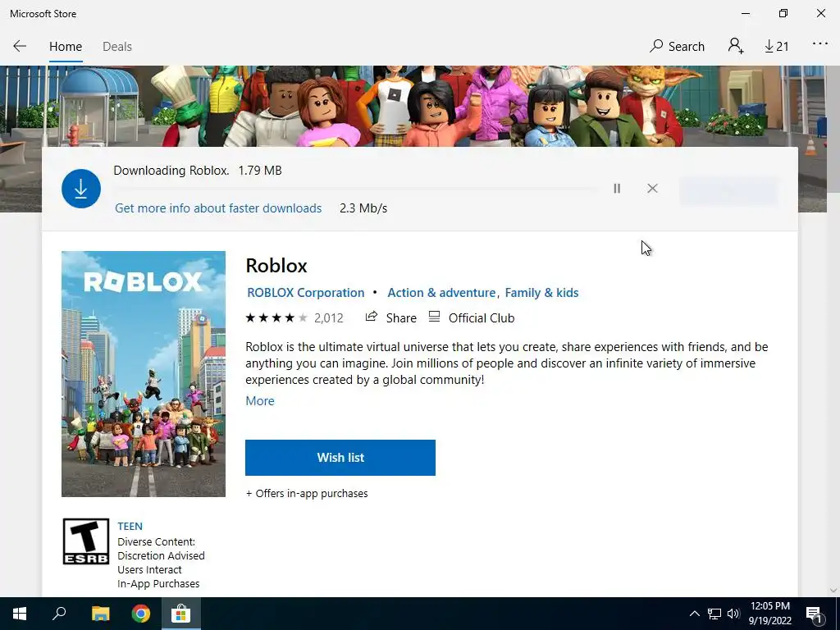Click '+ Offers in-app purchases' text
This screenshot has width=840, height=630.
[307, 493]
